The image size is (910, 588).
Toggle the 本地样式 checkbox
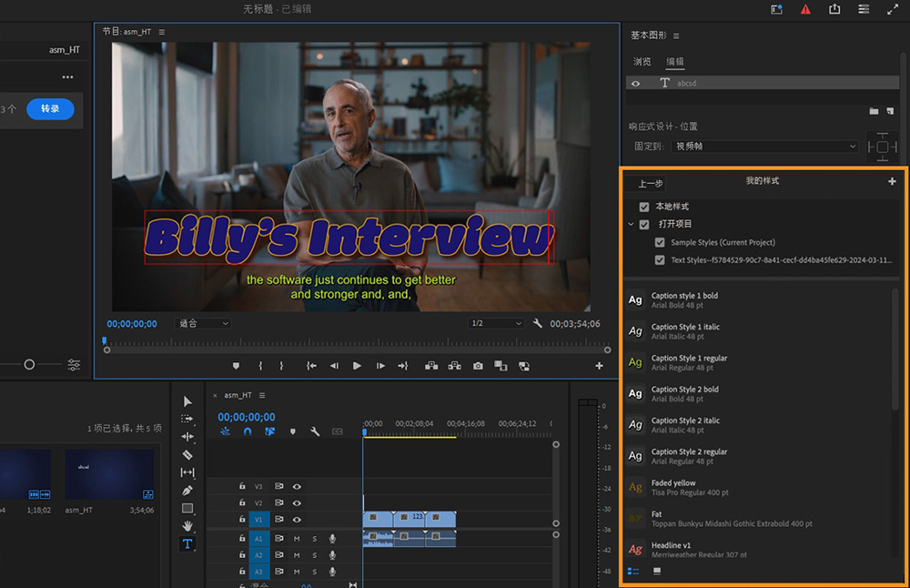pos(644,207)
